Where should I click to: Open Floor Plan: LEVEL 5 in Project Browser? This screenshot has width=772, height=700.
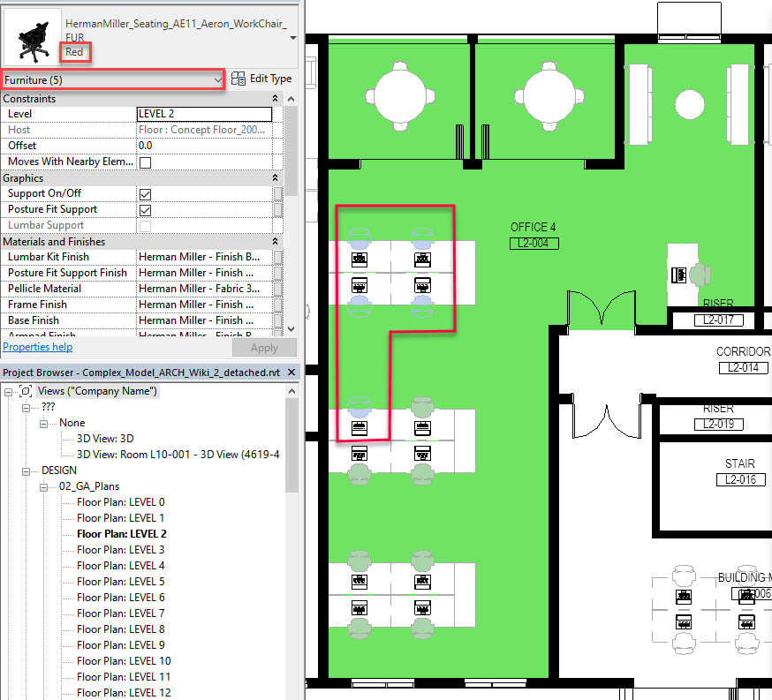119,581
